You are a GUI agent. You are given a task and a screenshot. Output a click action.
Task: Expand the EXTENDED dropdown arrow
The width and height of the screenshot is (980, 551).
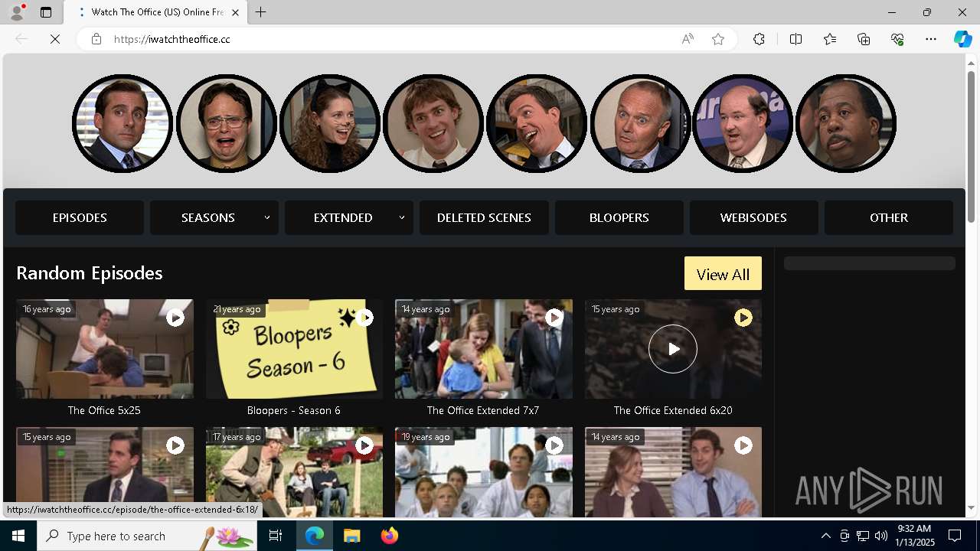(402, 217)
